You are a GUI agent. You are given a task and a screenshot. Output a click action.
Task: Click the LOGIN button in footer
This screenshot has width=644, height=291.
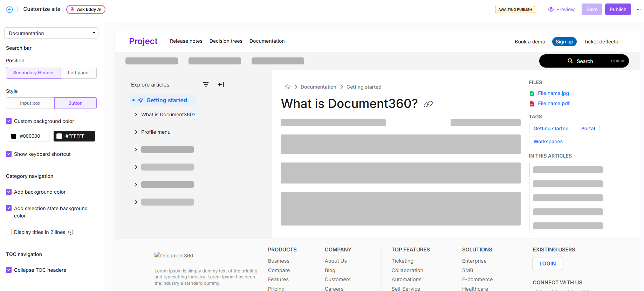coord(547,264)
